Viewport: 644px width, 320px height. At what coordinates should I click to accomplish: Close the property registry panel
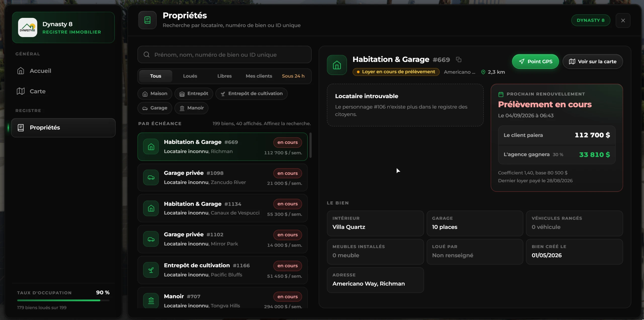coord(623,21)
